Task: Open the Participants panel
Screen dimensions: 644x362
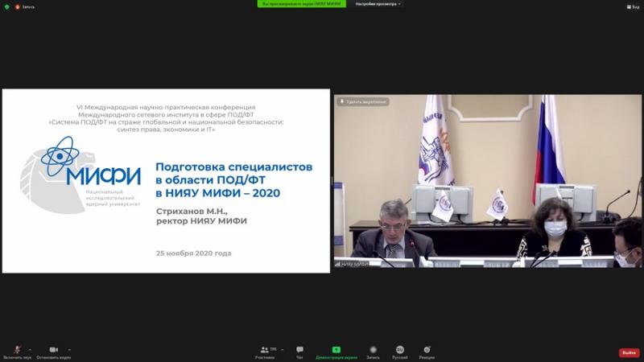Action: pos(265,352)
